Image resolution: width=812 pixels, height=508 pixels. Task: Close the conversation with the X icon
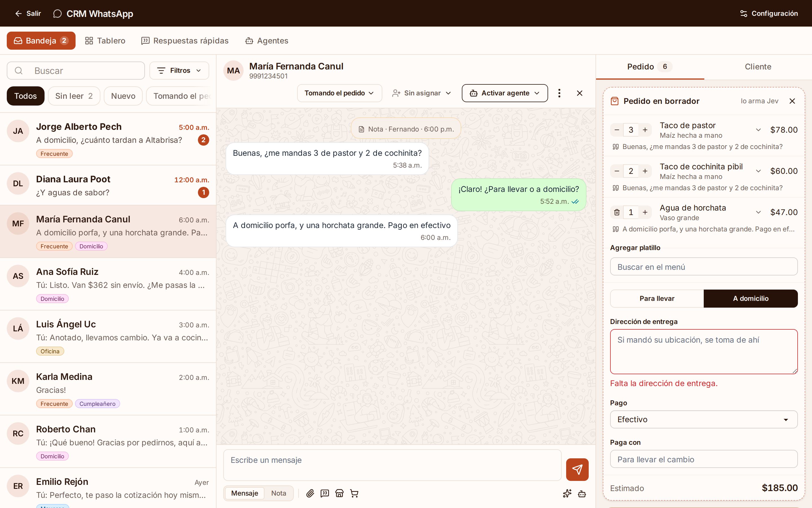[x=579, y=93]
